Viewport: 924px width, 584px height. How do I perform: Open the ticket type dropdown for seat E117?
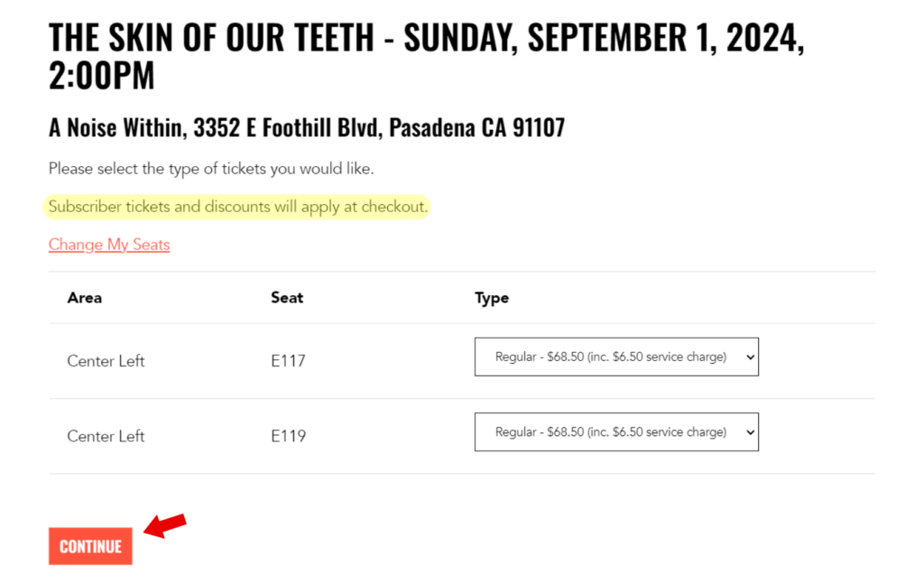pyautogui.click(x=615, y=357)
